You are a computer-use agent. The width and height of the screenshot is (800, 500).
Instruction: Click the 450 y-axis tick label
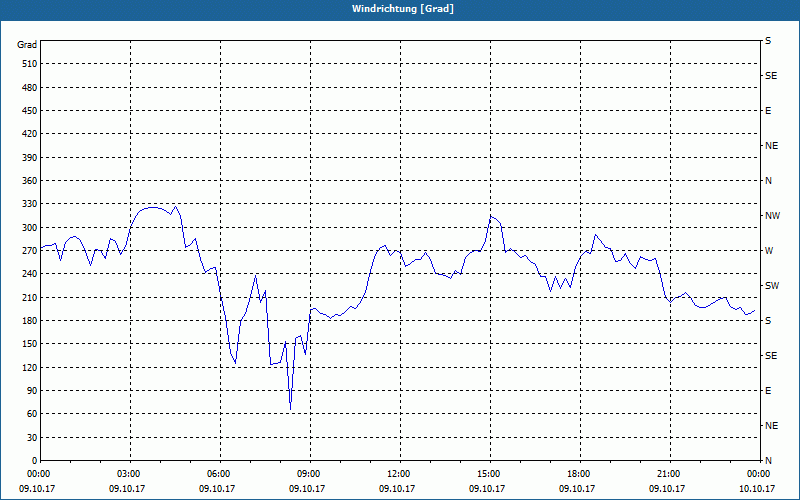(30, 111)
